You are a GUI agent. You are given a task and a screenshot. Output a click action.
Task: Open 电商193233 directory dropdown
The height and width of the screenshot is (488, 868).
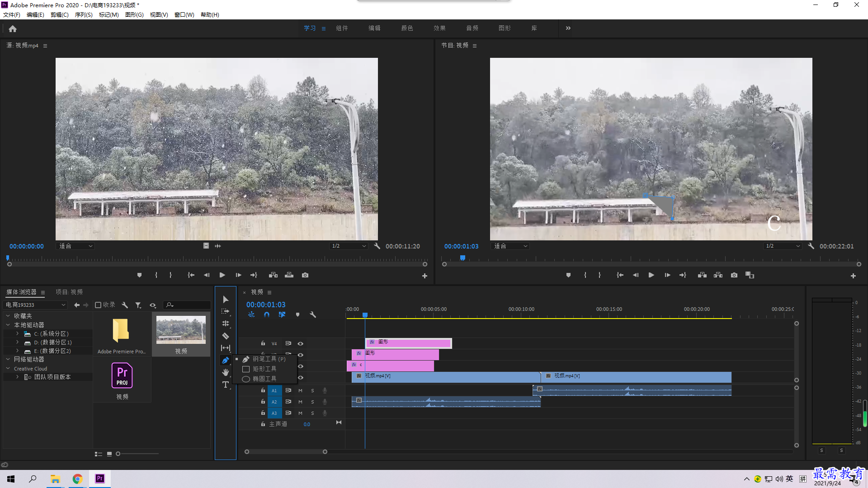click(x=36, y=305)
